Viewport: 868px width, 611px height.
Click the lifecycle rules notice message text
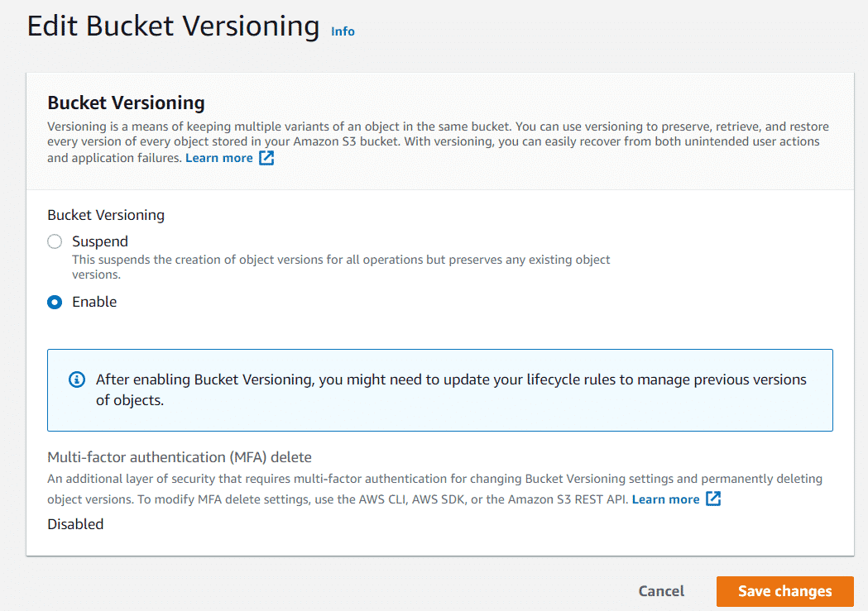(x=451, y=389)
